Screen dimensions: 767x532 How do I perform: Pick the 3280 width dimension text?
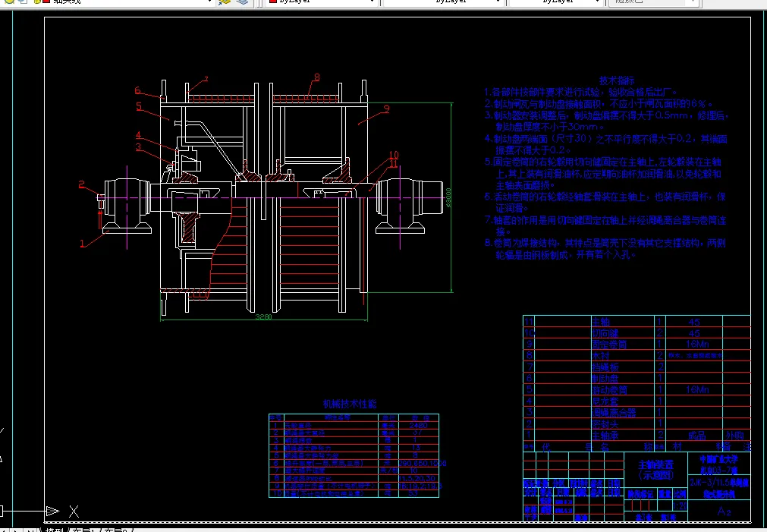pyautogui.click(x=263, y=317)
